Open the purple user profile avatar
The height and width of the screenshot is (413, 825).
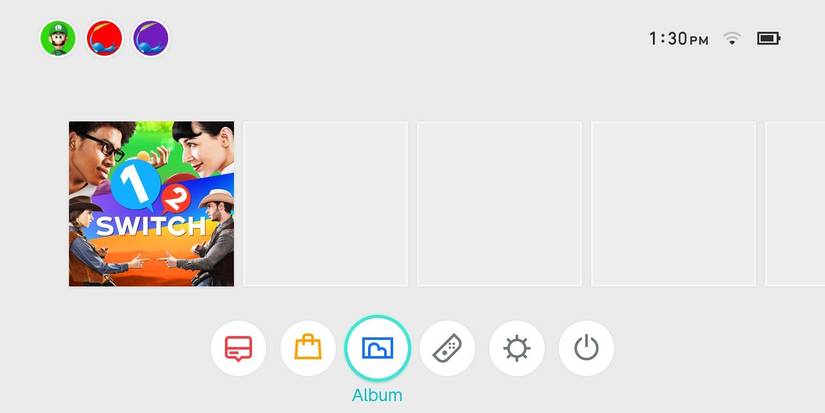151,38
